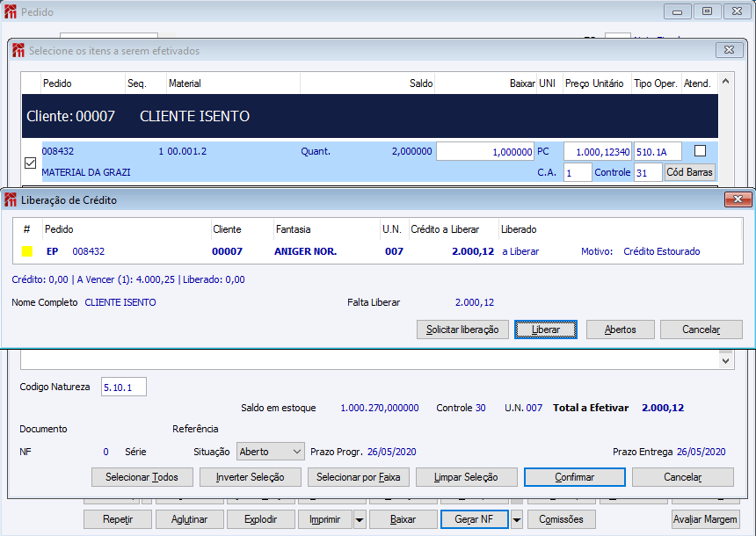
Task: Open the dropdown arrow next to Gerar NF
Action: pos(517,519)
